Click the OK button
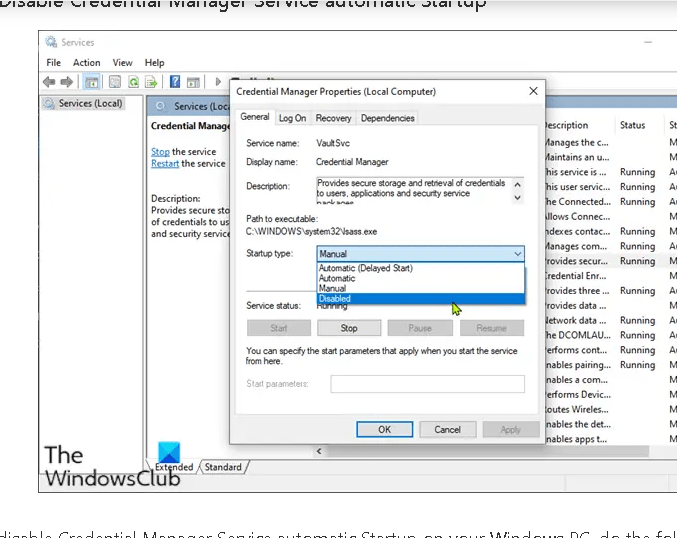This screenshot has height=538, width=677. click(x=384, y=429)
